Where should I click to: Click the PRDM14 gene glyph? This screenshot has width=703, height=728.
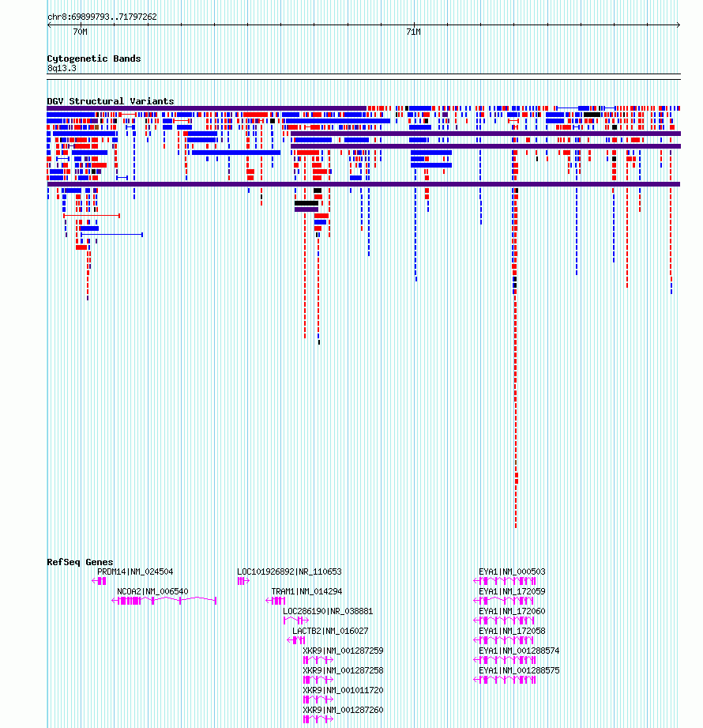(x=99, y=581)
